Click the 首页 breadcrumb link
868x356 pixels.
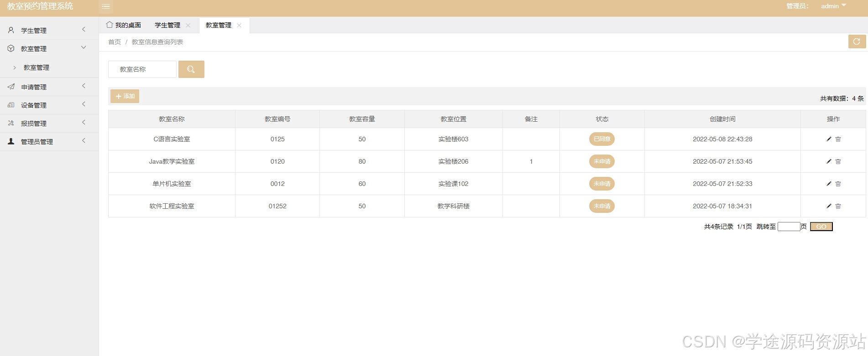click(115, 42)
